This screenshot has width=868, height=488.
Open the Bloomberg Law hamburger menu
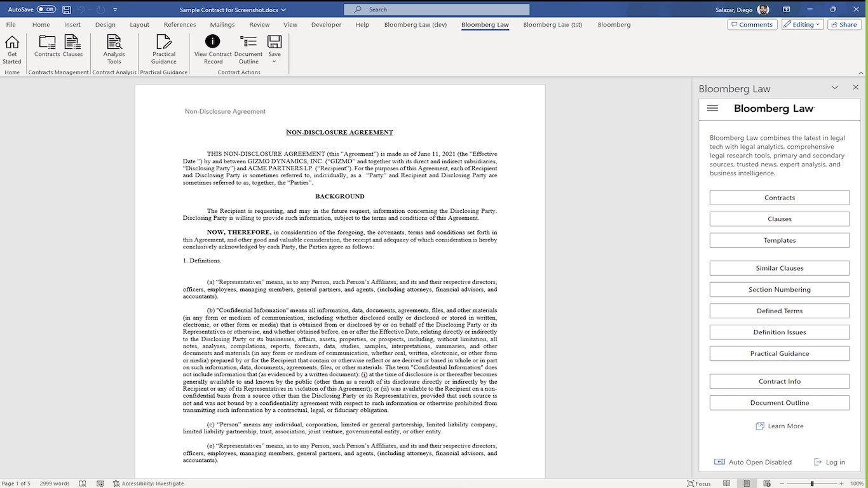pyautogui.click(x=712, y=109)
